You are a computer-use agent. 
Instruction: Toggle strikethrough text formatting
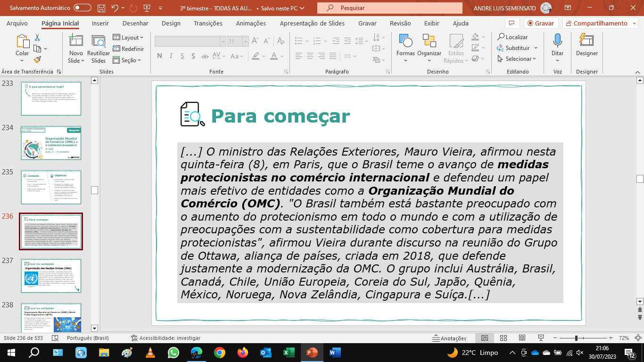[x=204, y=56]
